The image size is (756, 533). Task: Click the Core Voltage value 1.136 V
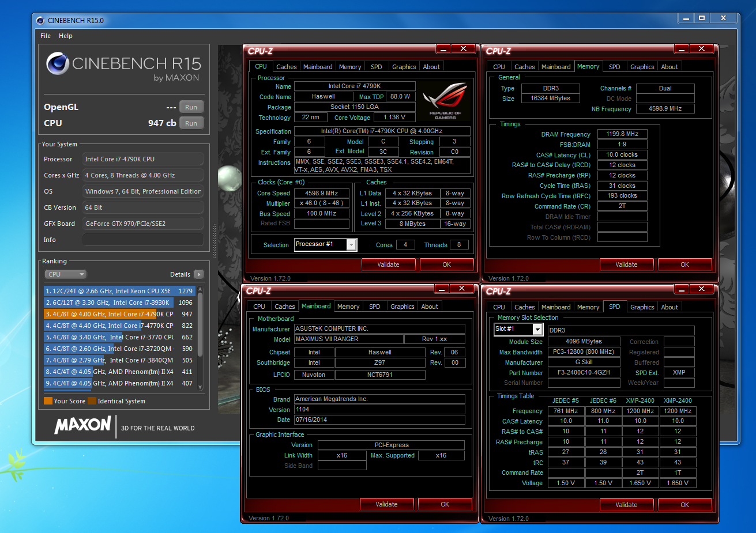394,117
